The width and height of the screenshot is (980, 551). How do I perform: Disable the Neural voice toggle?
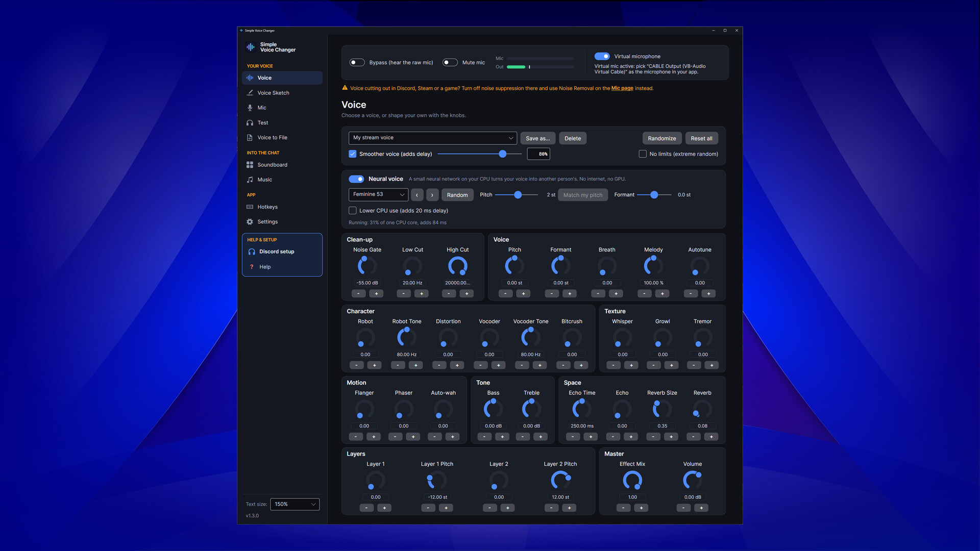pyautogui.click(x=356, y=179)
